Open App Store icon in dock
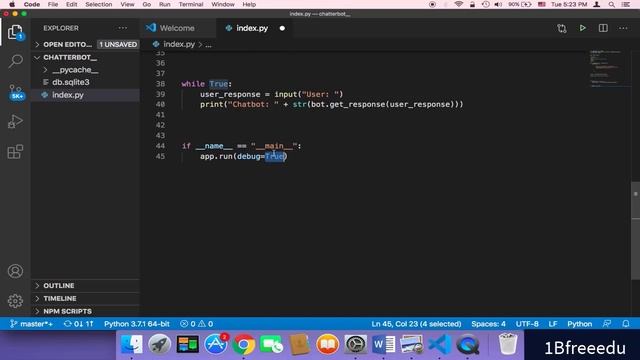 216,344
